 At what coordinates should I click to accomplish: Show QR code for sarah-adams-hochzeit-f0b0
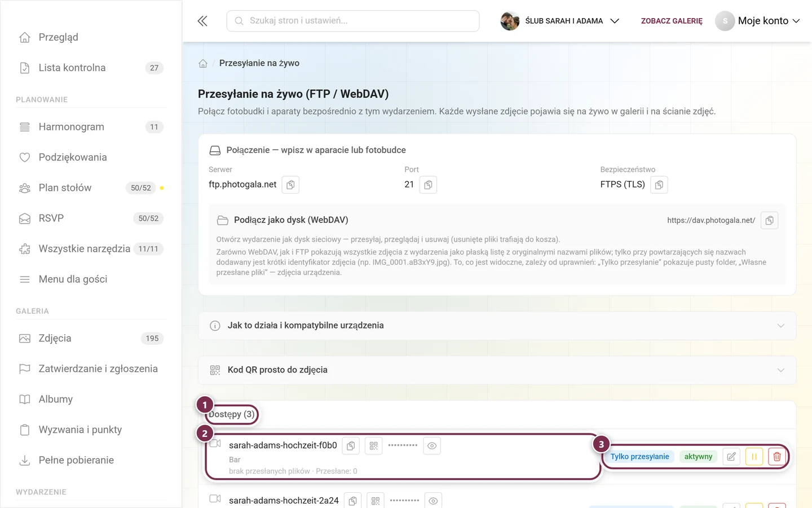point(373,446)
